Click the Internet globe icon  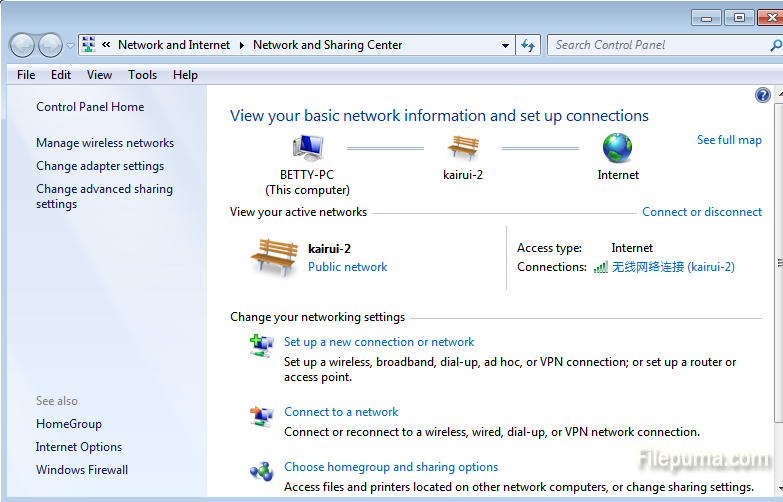coord(617,148)
